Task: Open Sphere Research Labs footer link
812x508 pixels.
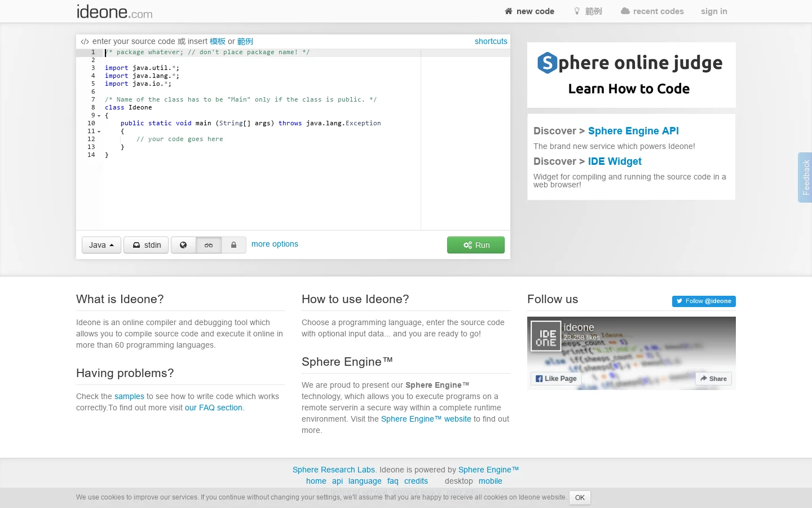Action: [x=334, y=470]
